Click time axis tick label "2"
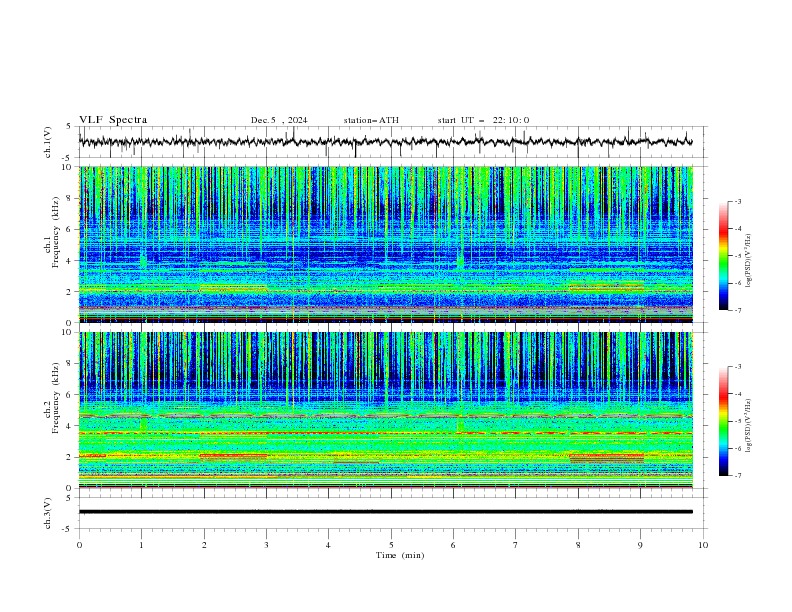The image size is (792, 612). [204, 545]
